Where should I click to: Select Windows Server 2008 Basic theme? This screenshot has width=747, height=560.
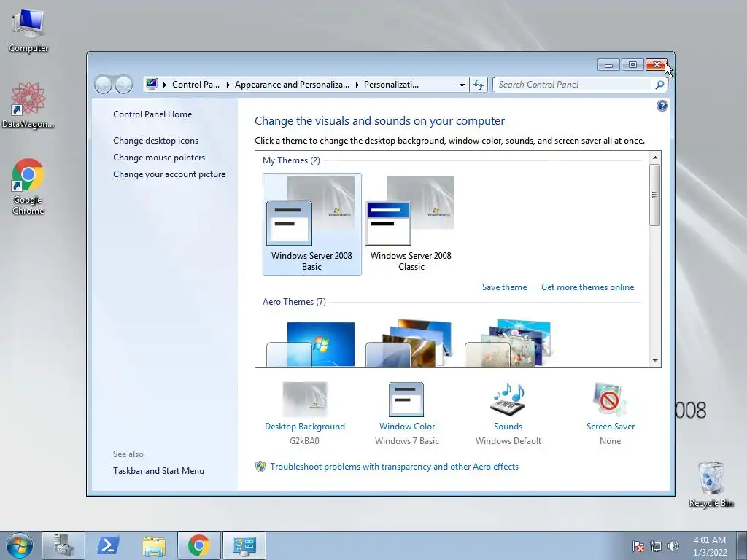[x=311, y=224]
